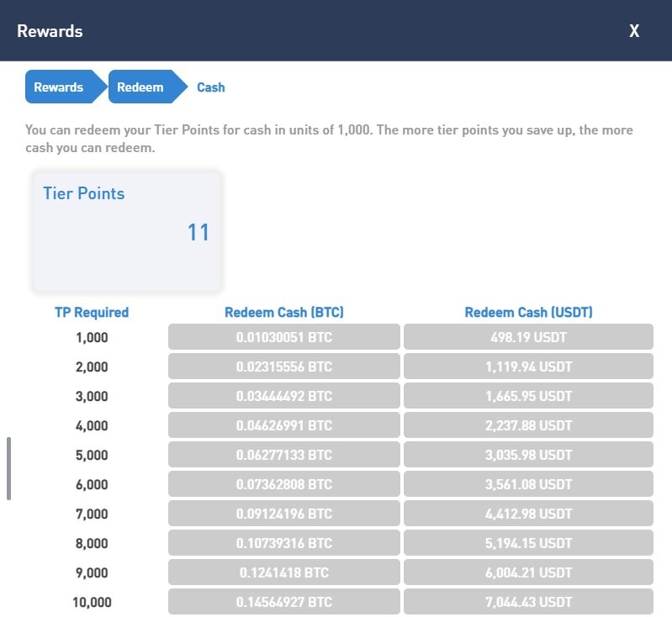Select the 0.03444492 BTC reward button
Viewport: 672px width, 617px height.
[284, 396]
